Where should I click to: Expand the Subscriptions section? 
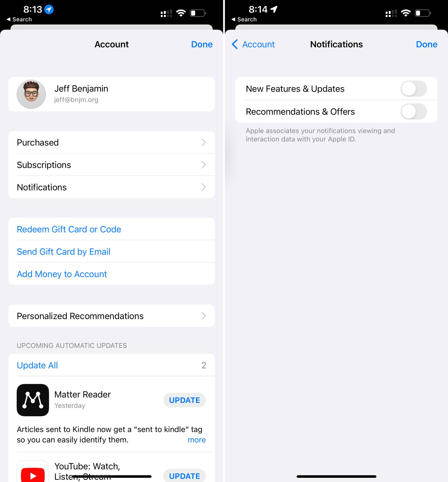coord(112,165)
